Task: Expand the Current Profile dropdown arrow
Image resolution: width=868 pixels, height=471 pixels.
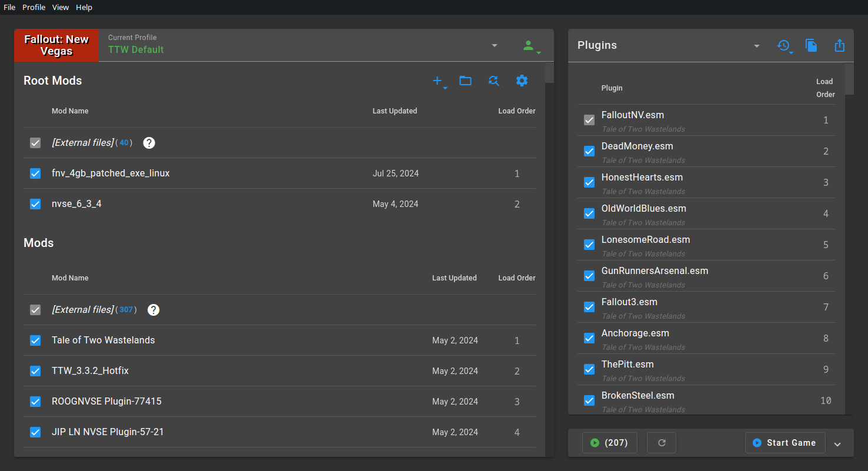Action: [x=495, y=45]
